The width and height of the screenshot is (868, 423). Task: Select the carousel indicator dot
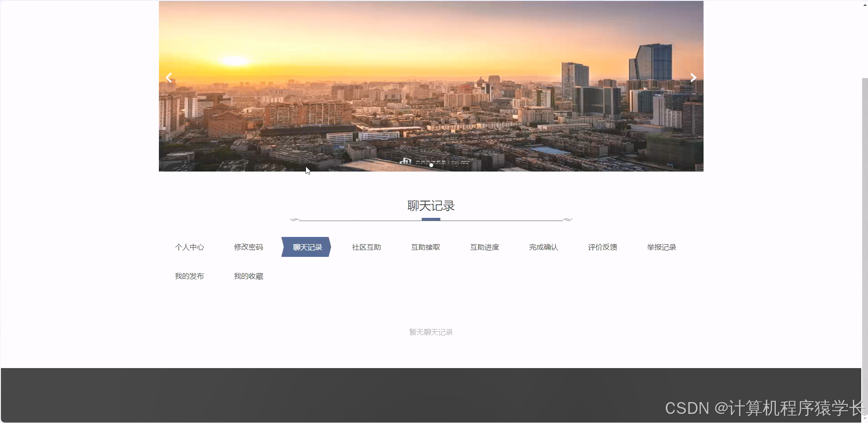point(431,165)
